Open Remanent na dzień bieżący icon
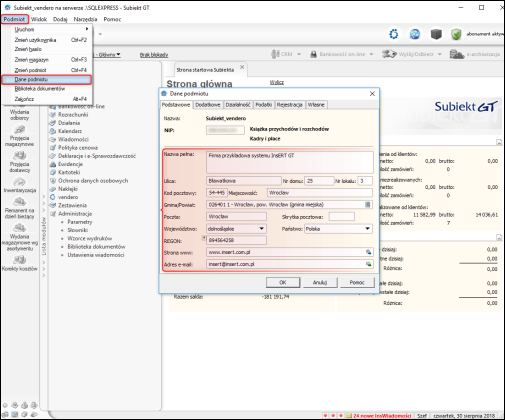 [19, 208]
